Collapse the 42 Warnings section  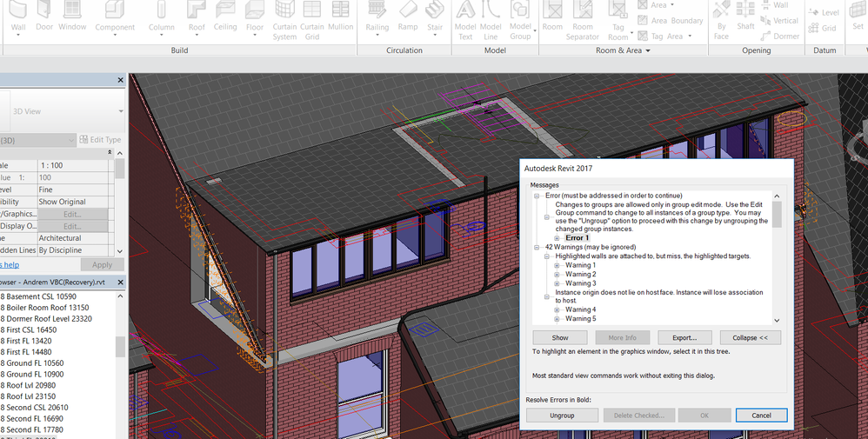(537, 248)
